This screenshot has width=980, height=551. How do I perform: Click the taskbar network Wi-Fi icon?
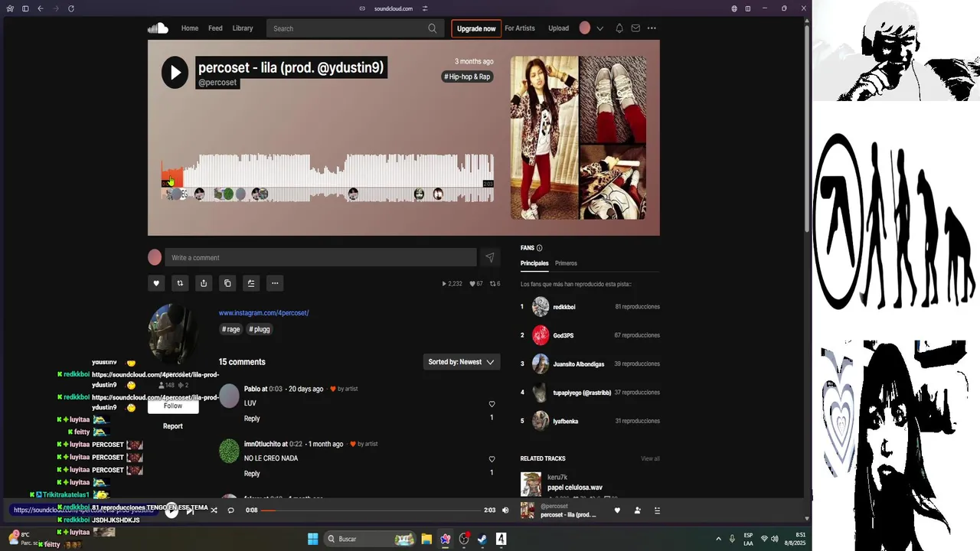click(x=764, y=539)
